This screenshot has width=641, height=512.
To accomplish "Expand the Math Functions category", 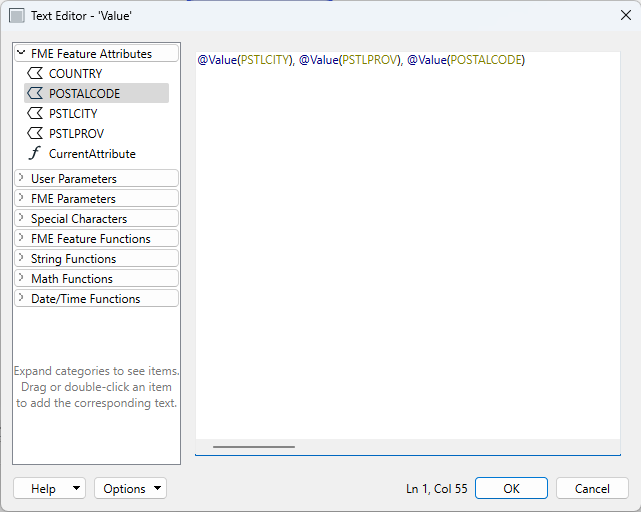I will tap(21, 278).
